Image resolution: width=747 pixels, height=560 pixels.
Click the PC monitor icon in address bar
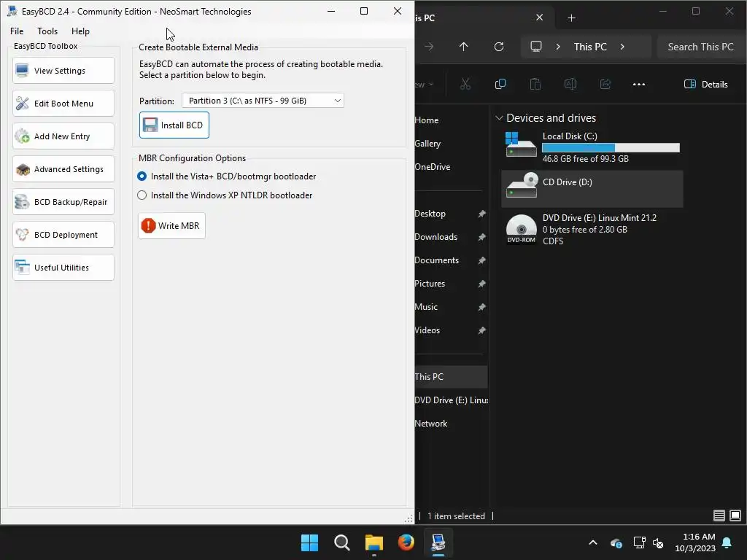[536, 47]
